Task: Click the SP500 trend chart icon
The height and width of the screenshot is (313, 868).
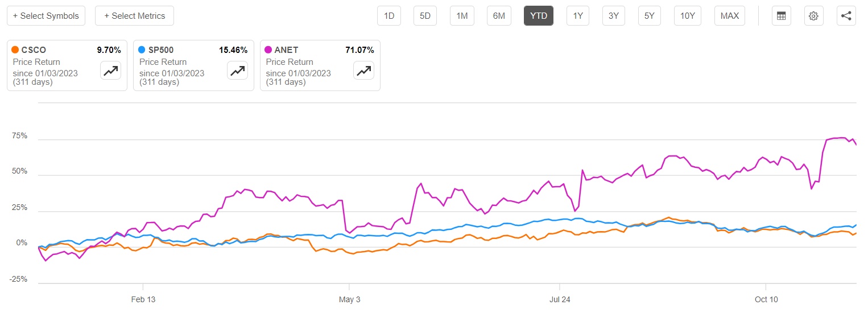Action: [x=237, y=70]
